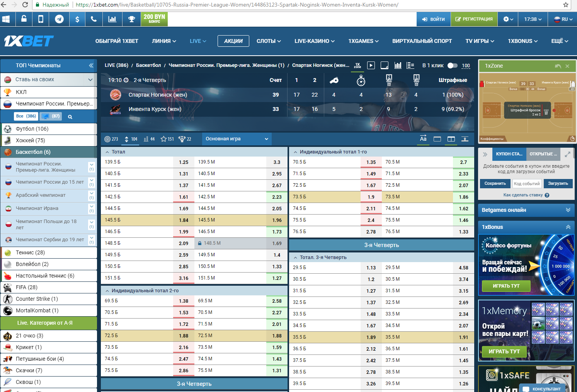Click the stopwatch icon in 1xZone court

(572, 138)
